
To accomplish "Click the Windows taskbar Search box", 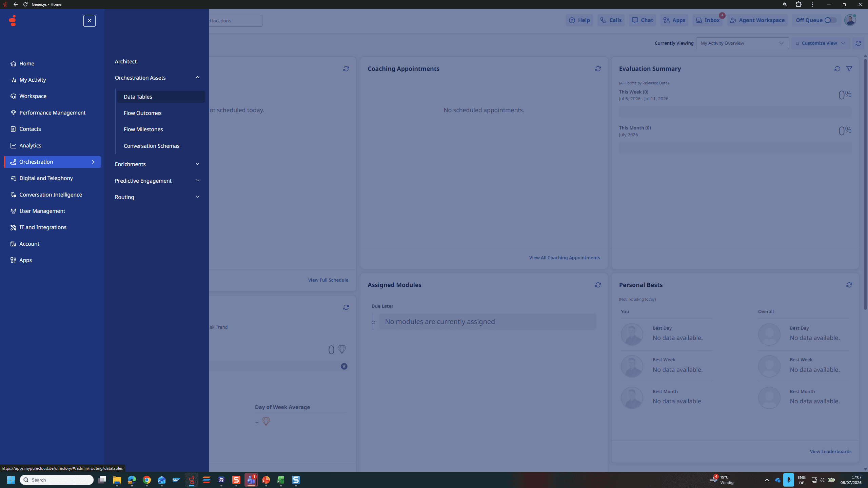I will coord(57,480).
